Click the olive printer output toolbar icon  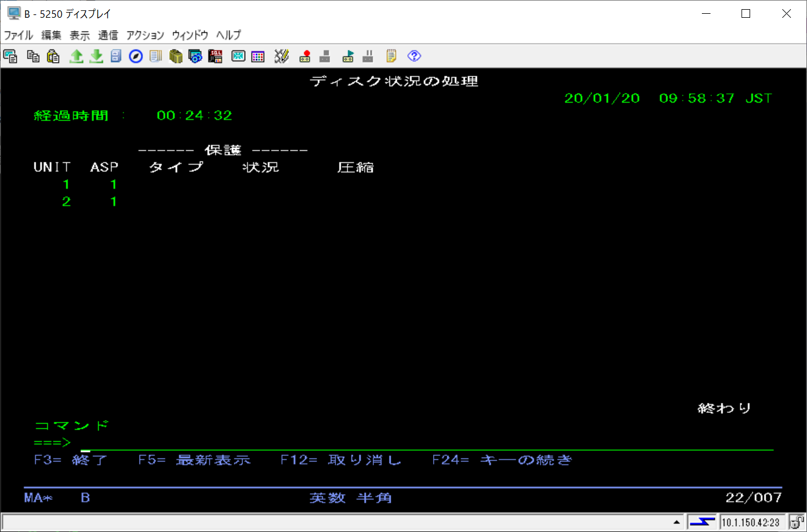tap(176, 56)
